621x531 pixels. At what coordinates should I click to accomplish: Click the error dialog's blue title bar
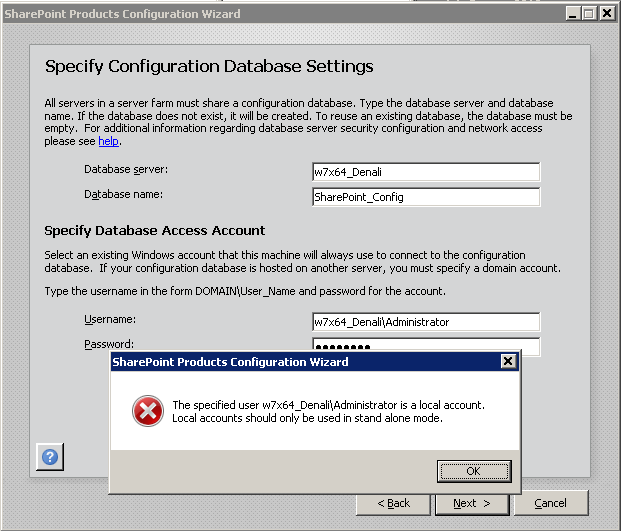pyautogui.click(x=305, y=362)
